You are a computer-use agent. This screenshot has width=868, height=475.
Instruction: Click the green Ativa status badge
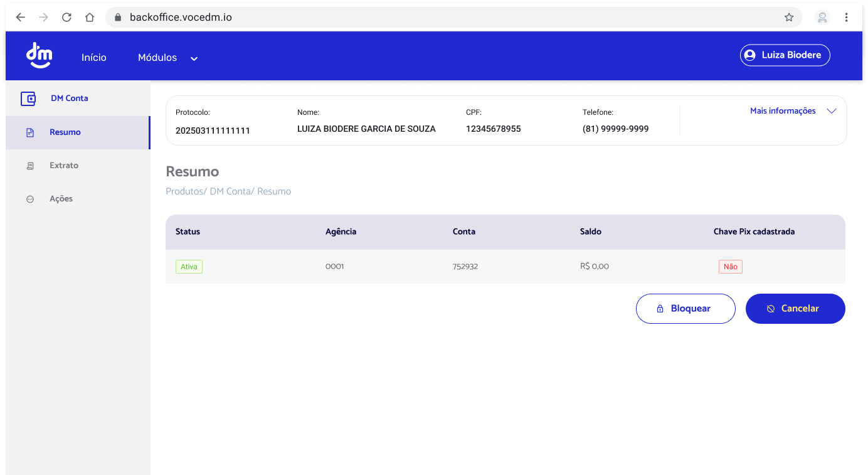[x=189, y=266]
